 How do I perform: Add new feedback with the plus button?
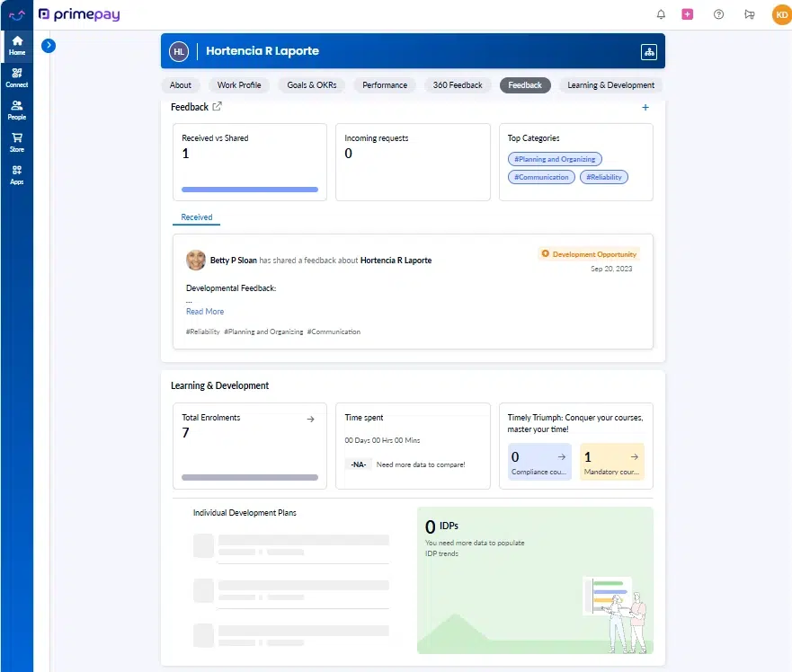click(645, 107)
